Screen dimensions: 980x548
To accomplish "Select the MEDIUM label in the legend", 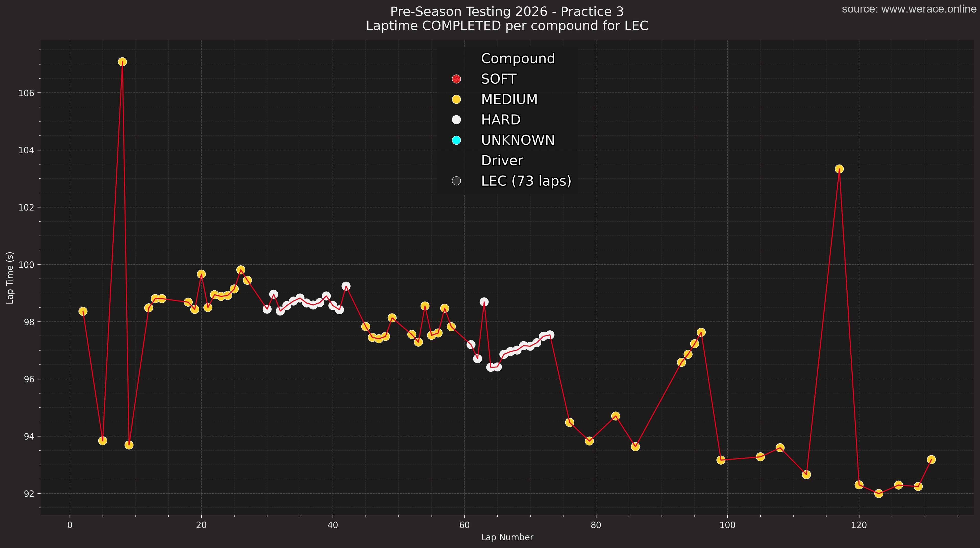I will pyautogui.click(x=509, y=100).
